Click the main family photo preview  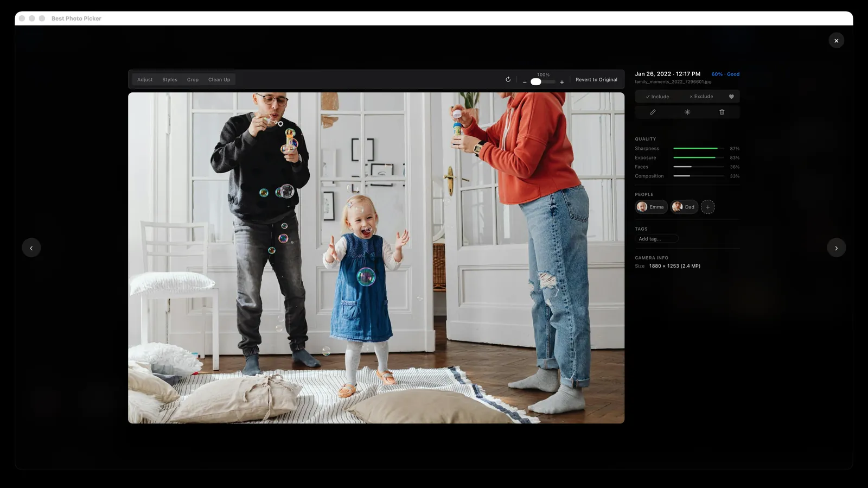(376, 258)
